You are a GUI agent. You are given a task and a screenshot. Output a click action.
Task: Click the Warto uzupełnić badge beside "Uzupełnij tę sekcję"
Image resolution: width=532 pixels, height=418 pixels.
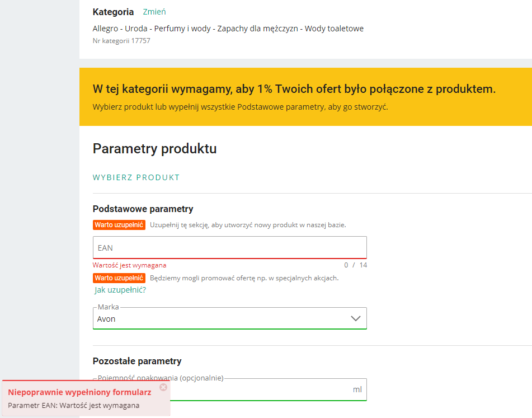pyautogui.click(x=119, y=225)
